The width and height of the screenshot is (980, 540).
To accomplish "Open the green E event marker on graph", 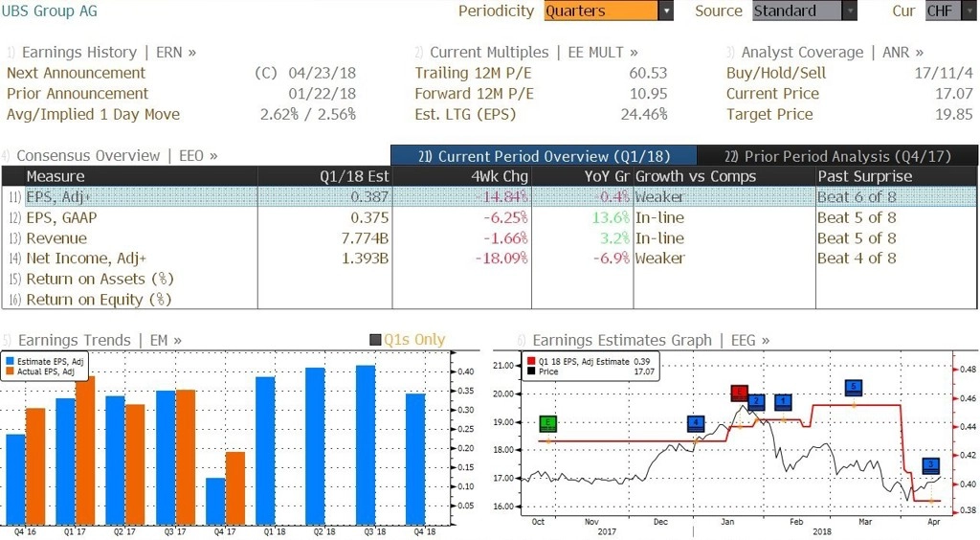I will tap(547, 423).
